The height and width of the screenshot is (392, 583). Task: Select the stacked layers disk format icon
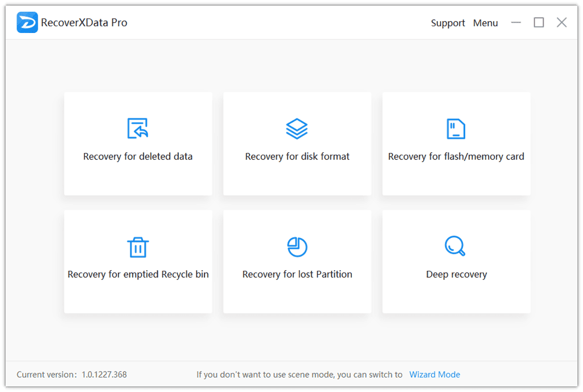297,129
